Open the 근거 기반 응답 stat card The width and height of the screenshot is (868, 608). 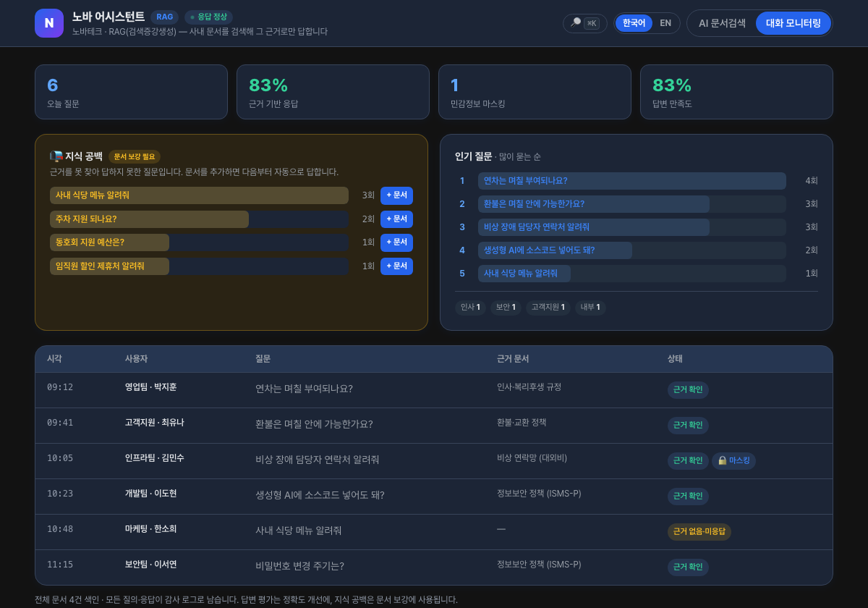(333, 92)
